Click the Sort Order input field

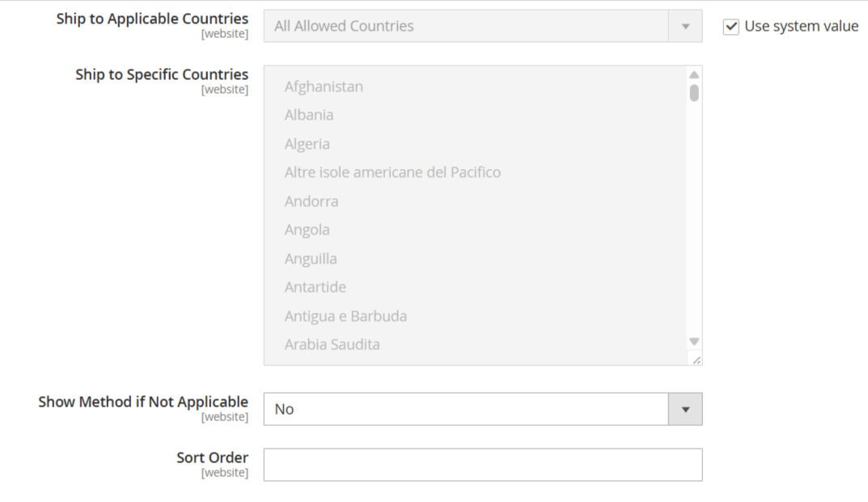coord(482,465)
